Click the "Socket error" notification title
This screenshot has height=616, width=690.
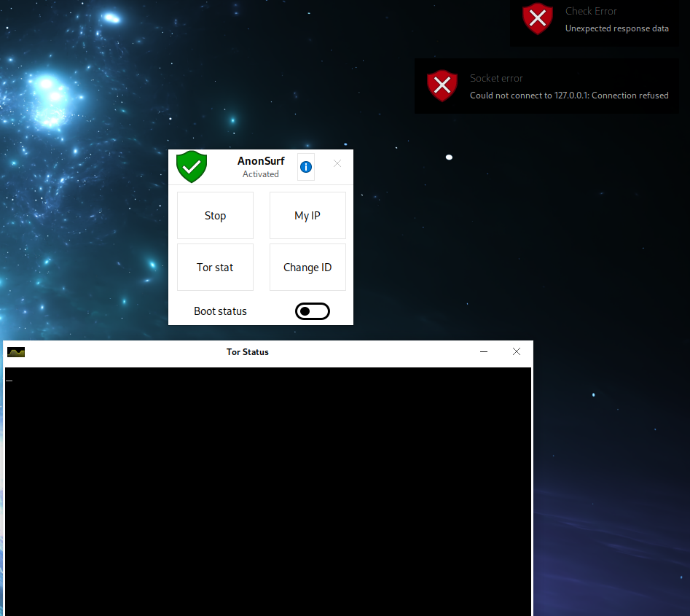(x=496, y=78)
